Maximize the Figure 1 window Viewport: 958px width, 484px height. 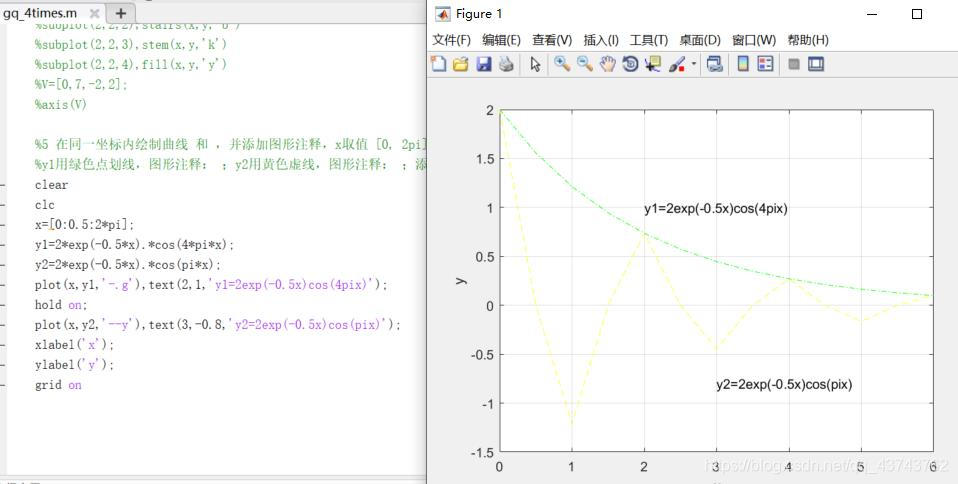click(x=916, y=14)
